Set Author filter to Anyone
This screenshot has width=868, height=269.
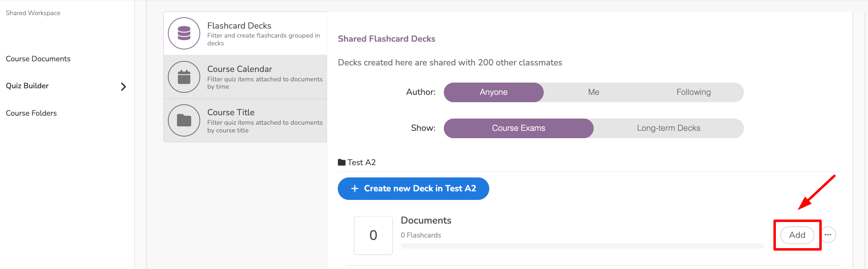pos(493,92)
